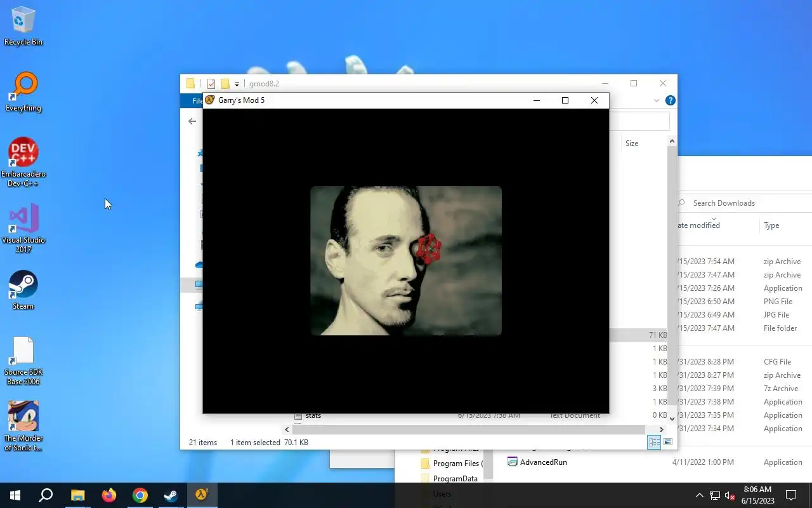Screen dimensions: 812x508
Task: Click the Search Downloads field
Action: 743,203
